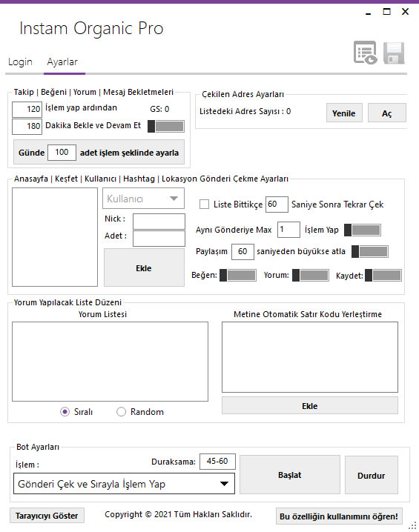The width and height of the screenshot is (419, 532).
Task: Click the GS: 0 counter text
Action: pyautogui.click(x=159, y=109)
